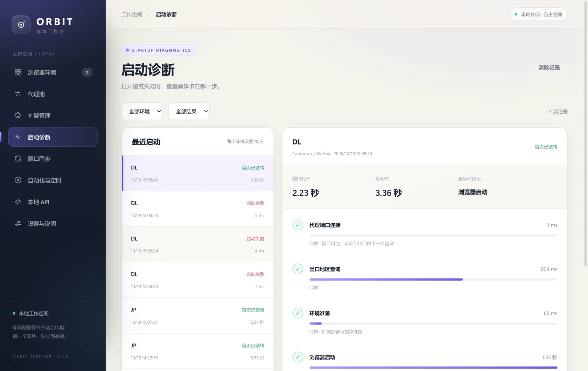Click the STARTUP DIAGNOSTICS tag
Viewport: 588px width, 371px height.
159,50
